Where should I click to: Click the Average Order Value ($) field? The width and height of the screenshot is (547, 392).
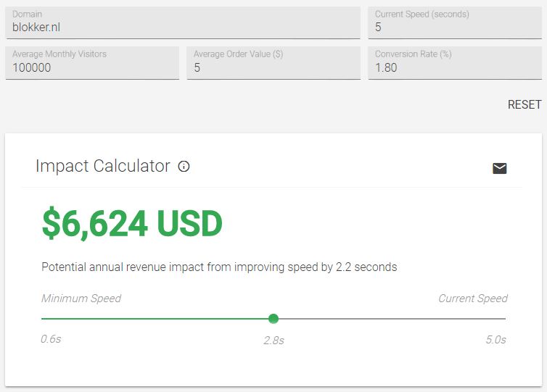(273, 67)
